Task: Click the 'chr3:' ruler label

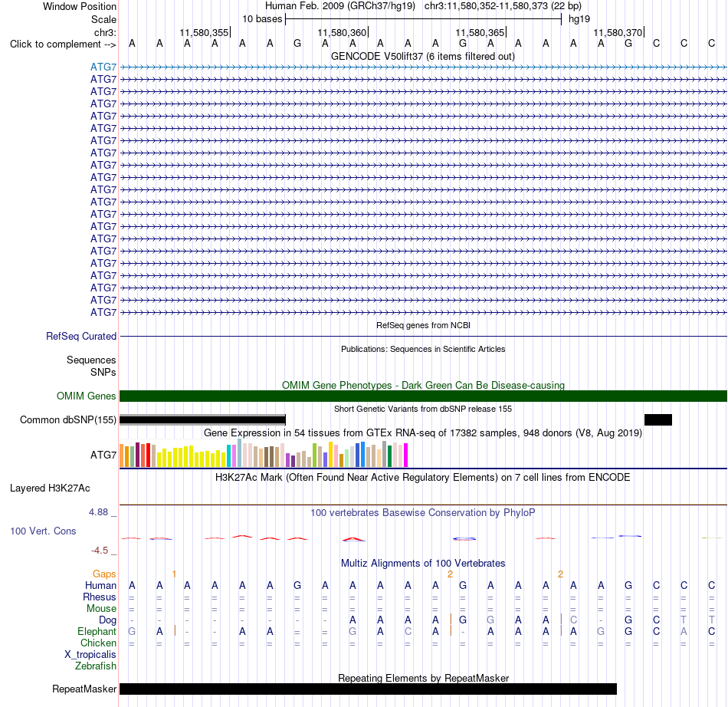Action: click(x=105, y=32)
